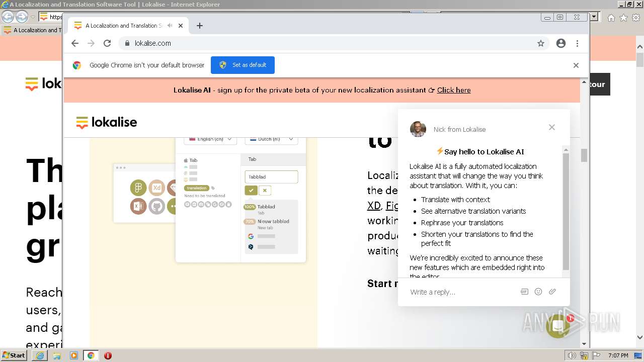Click Nick's avatar in the chat popup
The width and height of the screenshot is (644, 362).
point(418,129)
